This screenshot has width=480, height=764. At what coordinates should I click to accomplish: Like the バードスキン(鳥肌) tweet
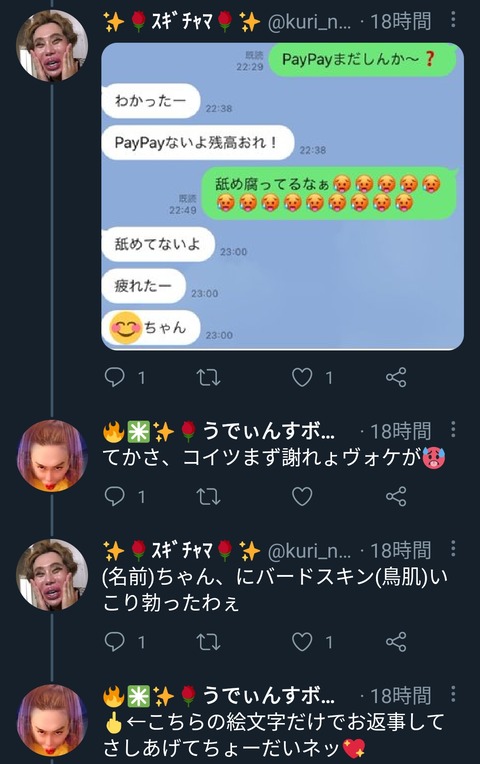click(302, 642)
